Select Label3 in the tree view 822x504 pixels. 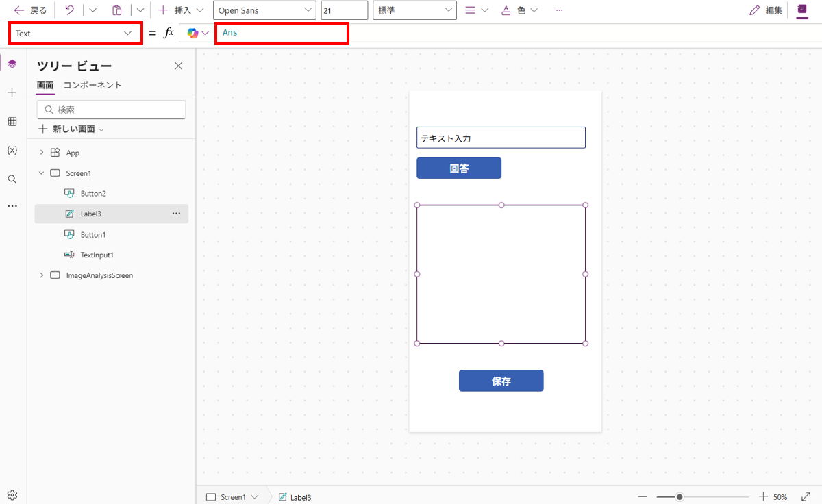click(x=91, y=214)
